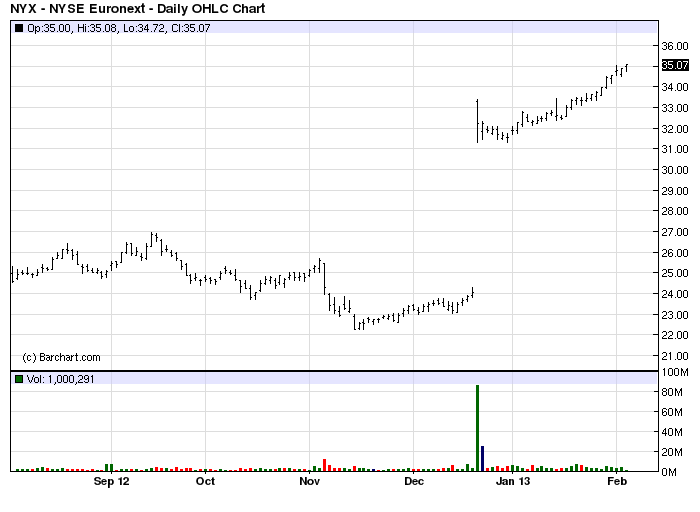Click the 32.00 price axis label
Image resolution: width=700 pixels, height=512 pixels.
click(675, 129)
